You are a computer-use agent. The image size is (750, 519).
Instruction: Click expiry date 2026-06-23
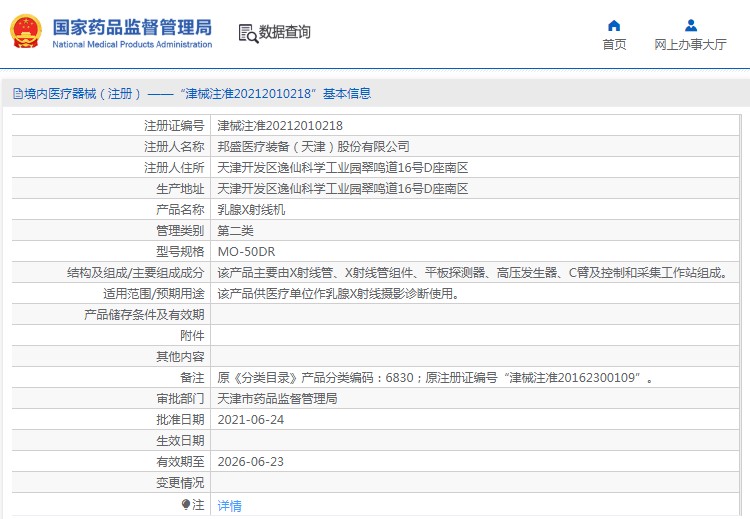251,462
